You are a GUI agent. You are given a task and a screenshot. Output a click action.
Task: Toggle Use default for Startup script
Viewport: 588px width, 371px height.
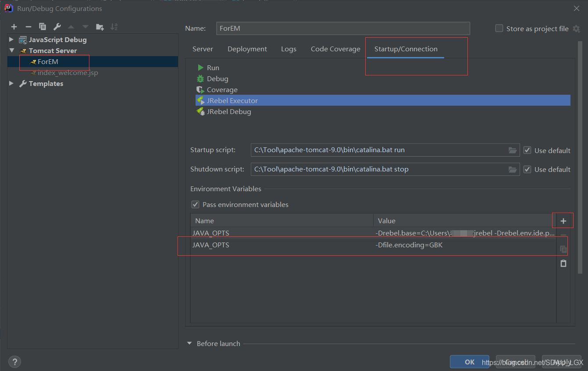[x=527, y=150]
